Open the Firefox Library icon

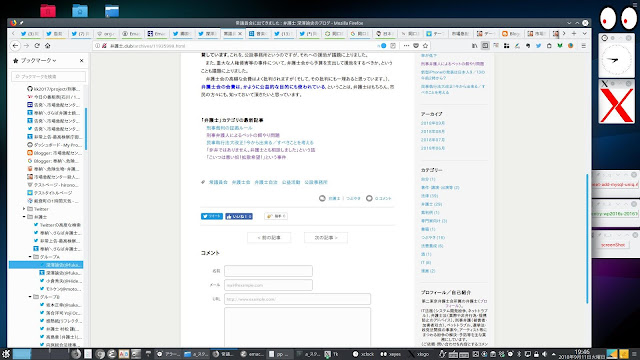tap(474, 46)
